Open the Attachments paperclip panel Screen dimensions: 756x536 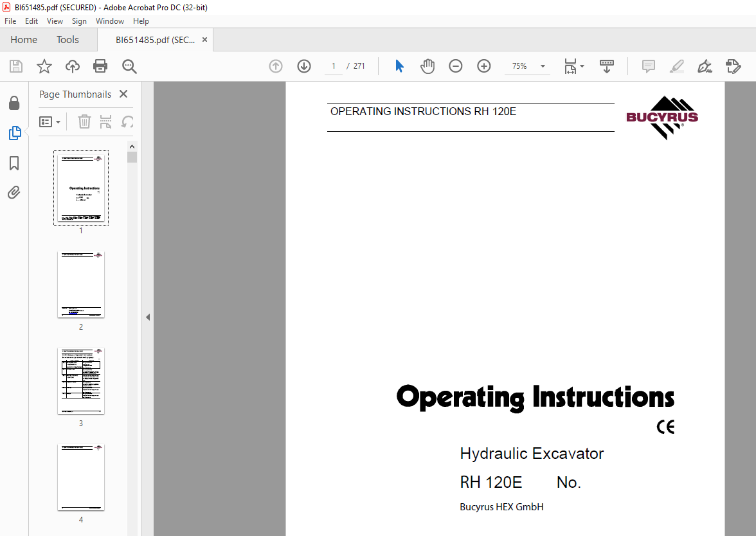[x=14, y=193]
